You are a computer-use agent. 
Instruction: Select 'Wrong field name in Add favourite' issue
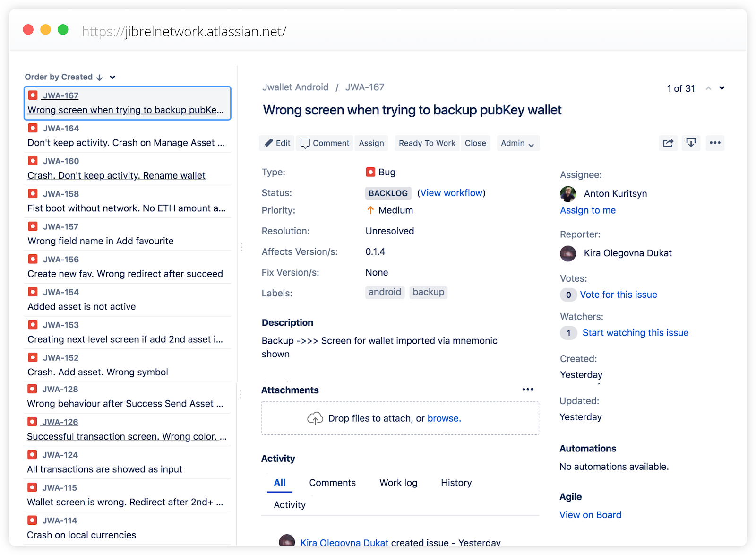pos(127,234)
